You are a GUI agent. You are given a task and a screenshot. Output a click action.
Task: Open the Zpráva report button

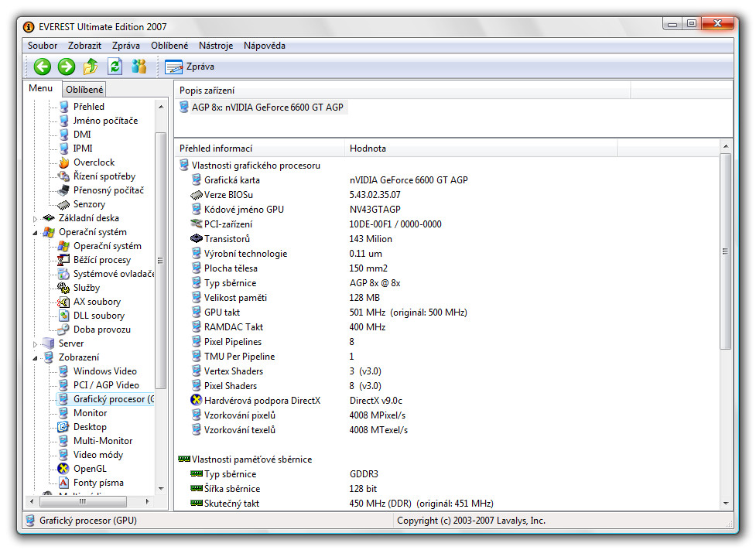point(190,67)
